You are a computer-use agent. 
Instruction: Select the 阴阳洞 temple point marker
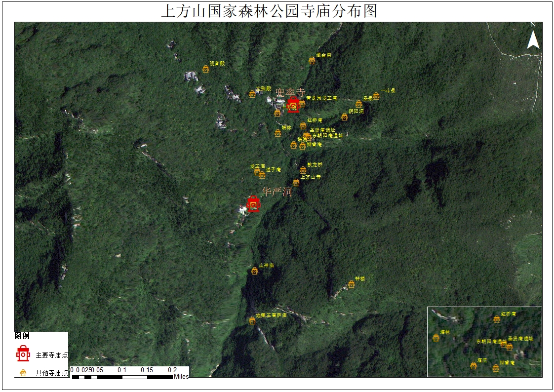pos(345,117)
